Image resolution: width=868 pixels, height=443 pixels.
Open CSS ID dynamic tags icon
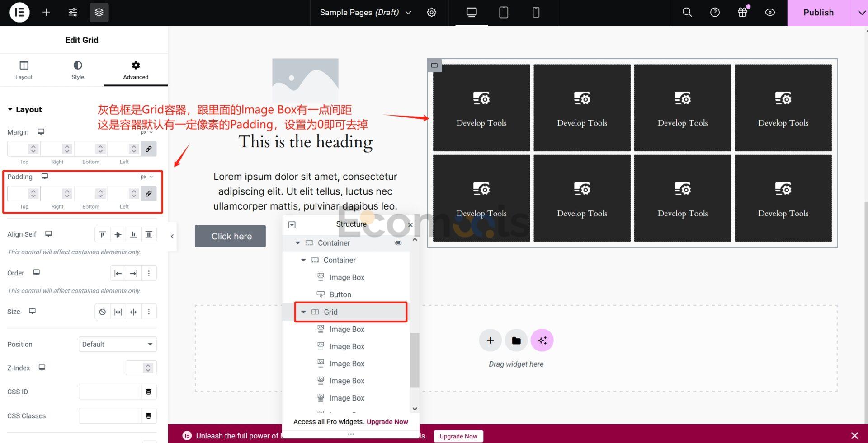(148, 392)
